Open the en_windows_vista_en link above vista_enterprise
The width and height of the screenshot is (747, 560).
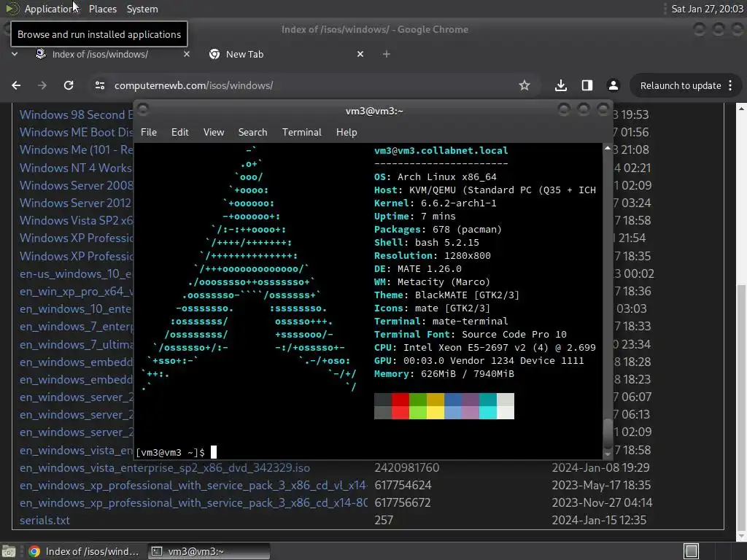(x=76, y=451)
